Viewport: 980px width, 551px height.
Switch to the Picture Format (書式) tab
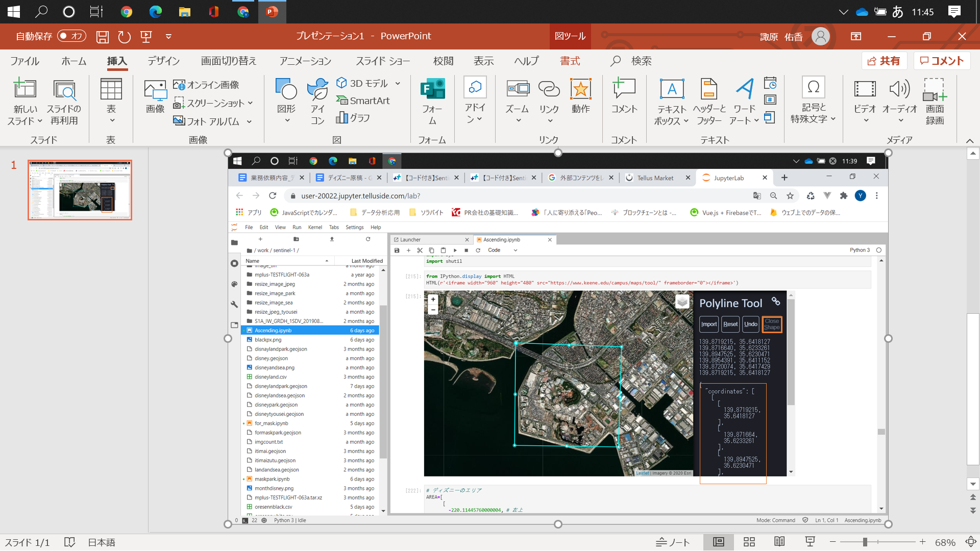click(570, 61)
